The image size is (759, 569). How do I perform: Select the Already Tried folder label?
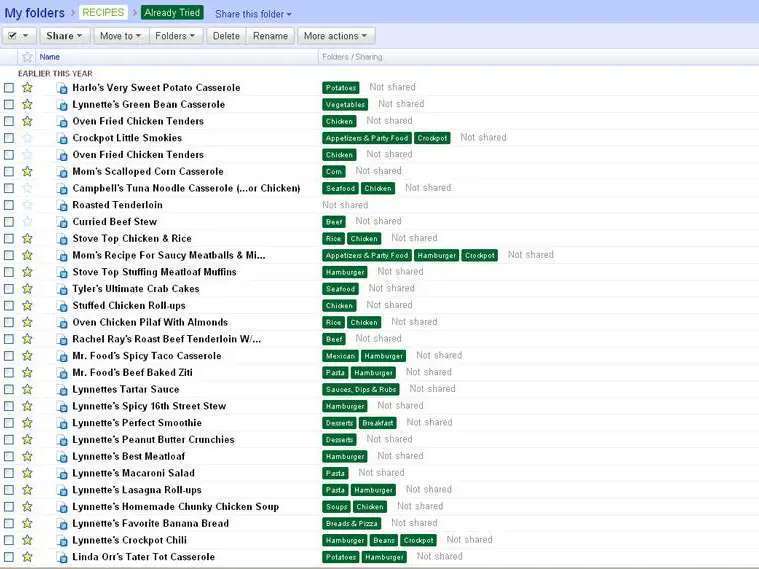pyautogui.click(x=172, y=13)
